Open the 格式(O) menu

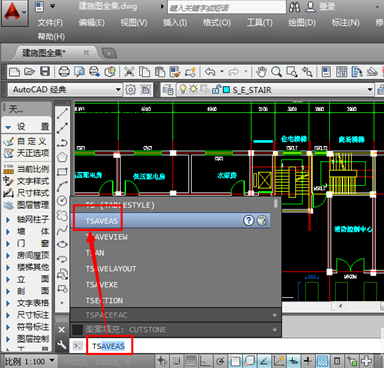[217, 23]
